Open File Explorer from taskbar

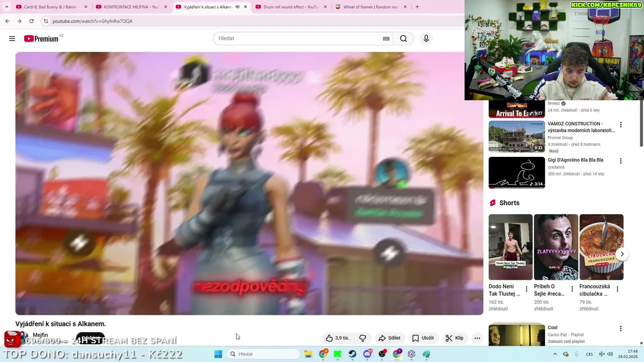point(308,354)
